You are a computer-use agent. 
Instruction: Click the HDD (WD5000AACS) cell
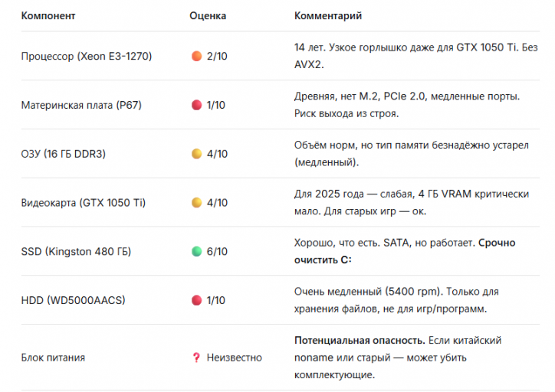point(73,300)
